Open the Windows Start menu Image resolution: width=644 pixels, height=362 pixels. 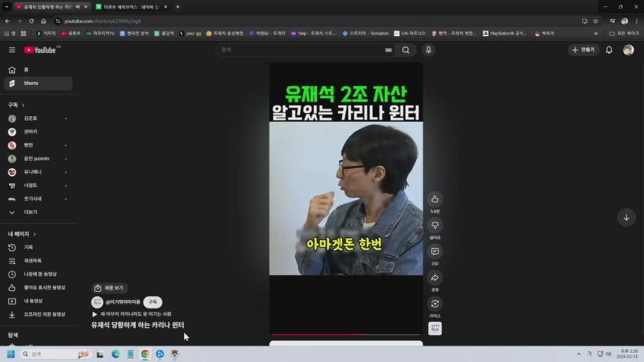point(11,354)
